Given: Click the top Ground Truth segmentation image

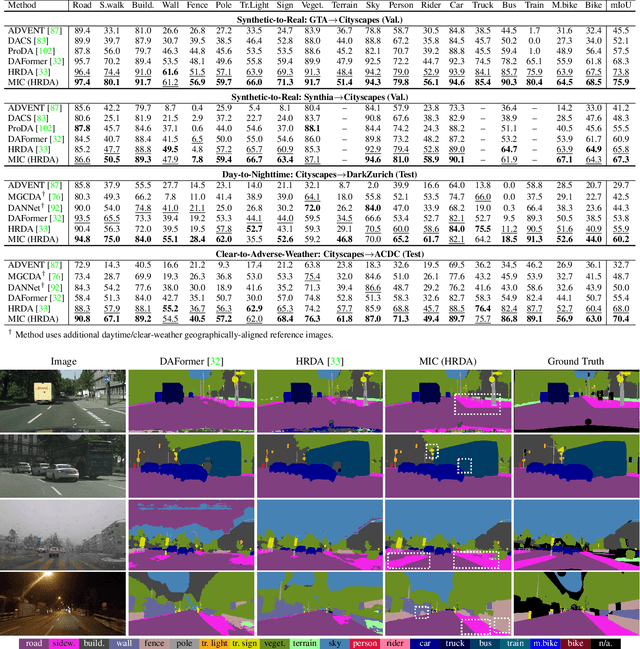Looking at the screenshot, I should tap(576, 400).
